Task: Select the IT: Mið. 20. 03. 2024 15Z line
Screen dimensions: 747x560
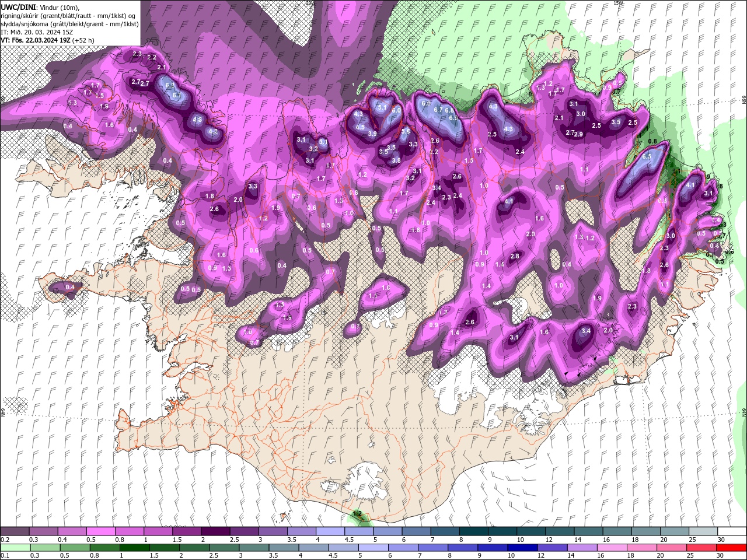Action: (x=36, y=32)
